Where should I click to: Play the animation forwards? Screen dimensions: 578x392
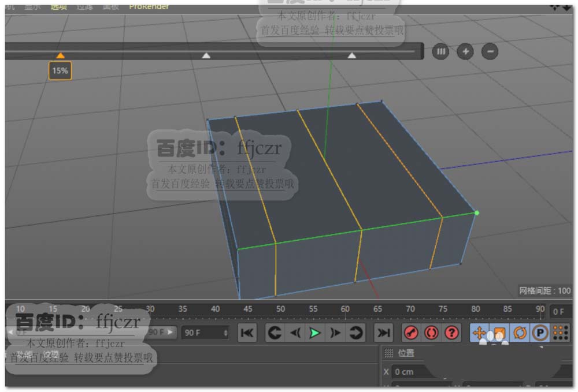315,333
